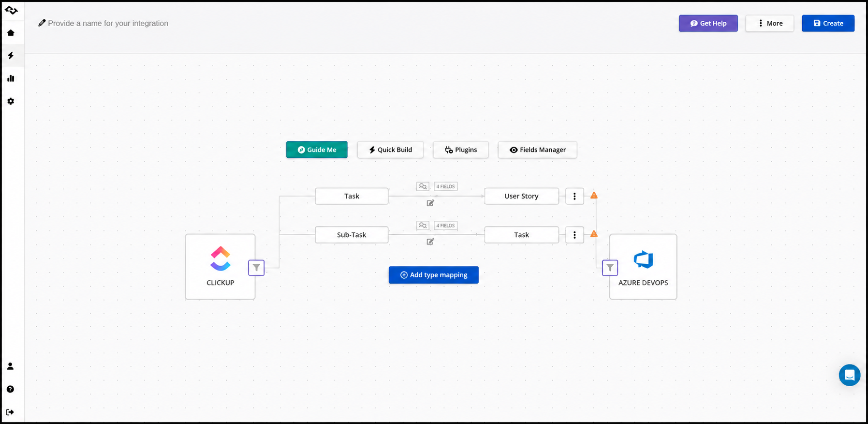
Task: Open the chat support bubble
Action: click(850, 375)
